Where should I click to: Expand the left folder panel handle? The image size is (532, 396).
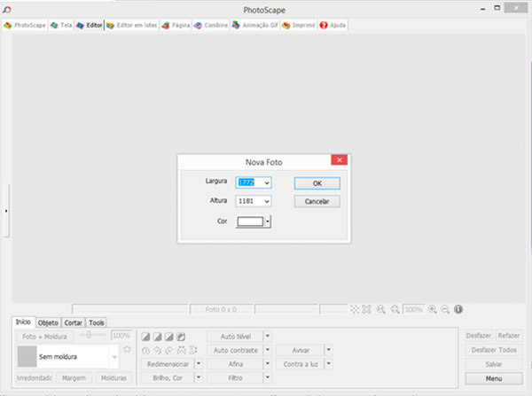click(6, 211)
